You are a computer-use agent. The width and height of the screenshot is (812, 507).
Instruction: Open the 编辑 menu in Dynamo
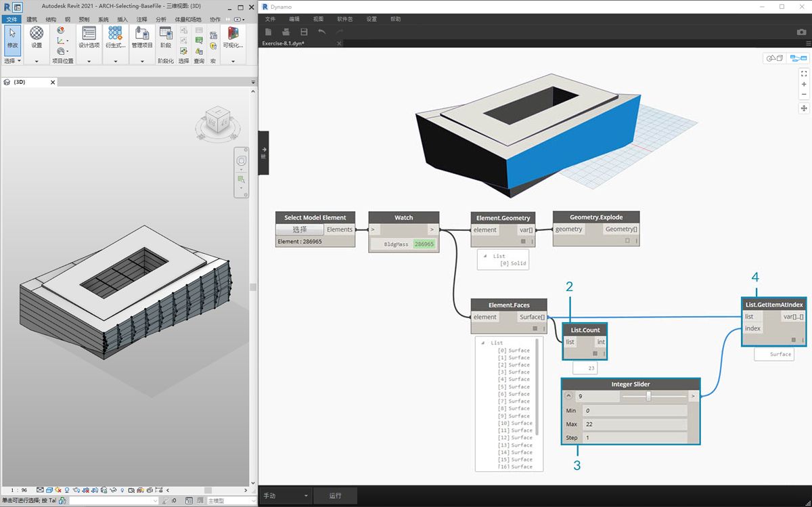coord(294,19)
